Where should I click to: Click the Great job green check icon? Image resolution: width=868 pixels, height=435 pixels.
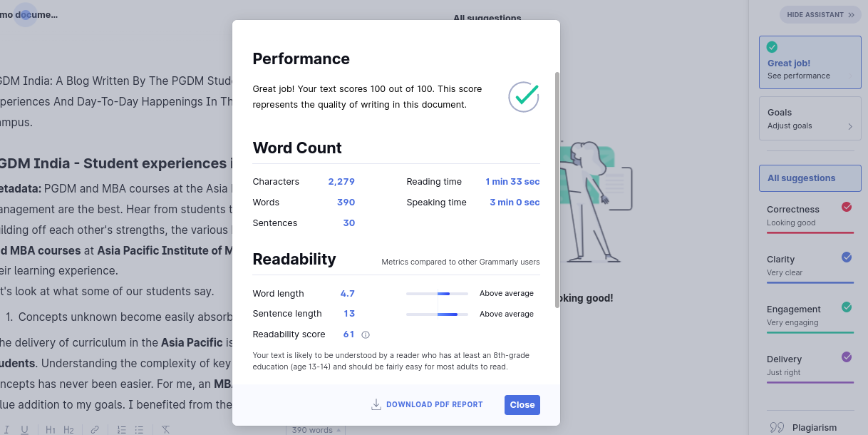pos(772,47)
